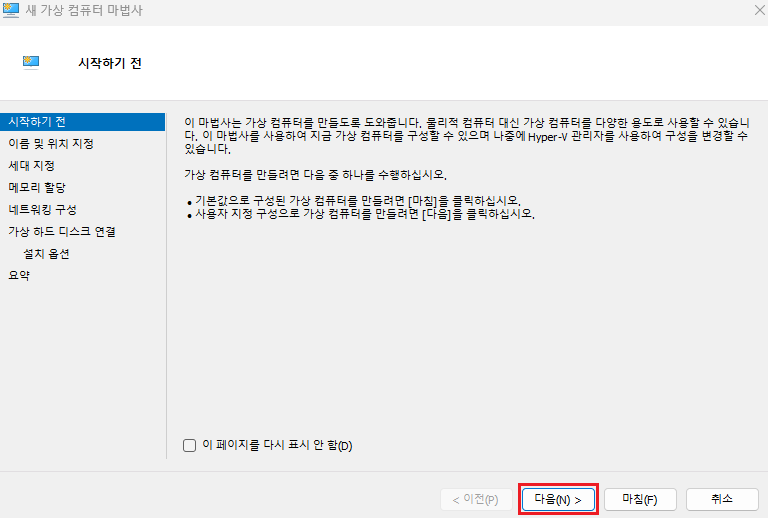Click the 마침(F) button

pyautogui.click(x=640, y=499)
